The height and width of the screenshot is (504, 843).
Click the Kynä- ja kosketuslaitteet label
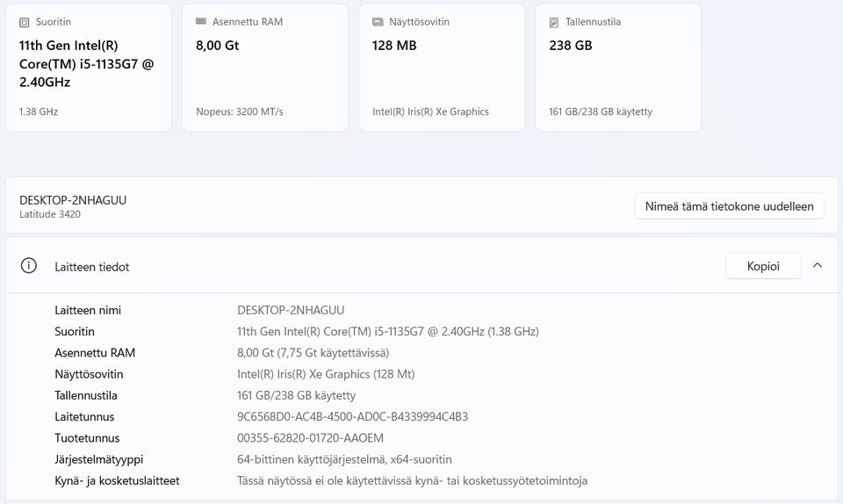[117, 481]
